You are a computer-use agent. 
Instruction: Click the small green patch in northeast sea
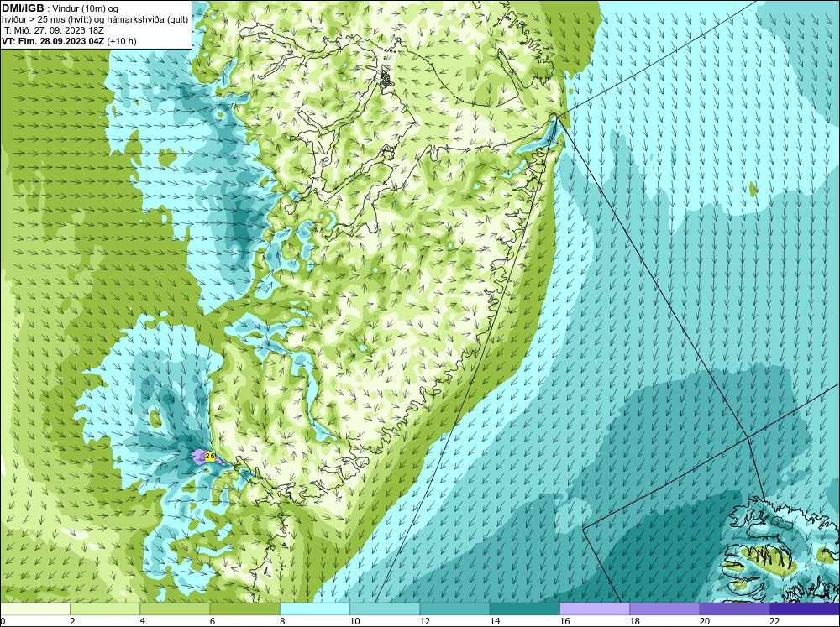(753, 189)
